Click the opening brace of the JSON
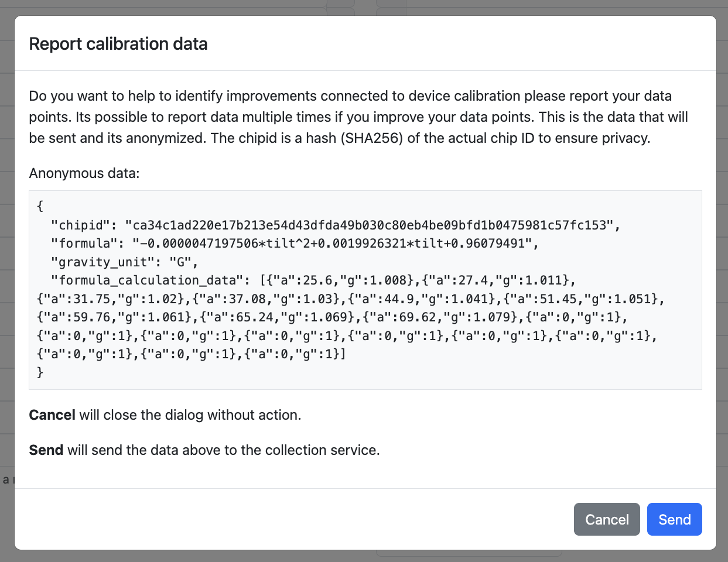 (40, 206)
